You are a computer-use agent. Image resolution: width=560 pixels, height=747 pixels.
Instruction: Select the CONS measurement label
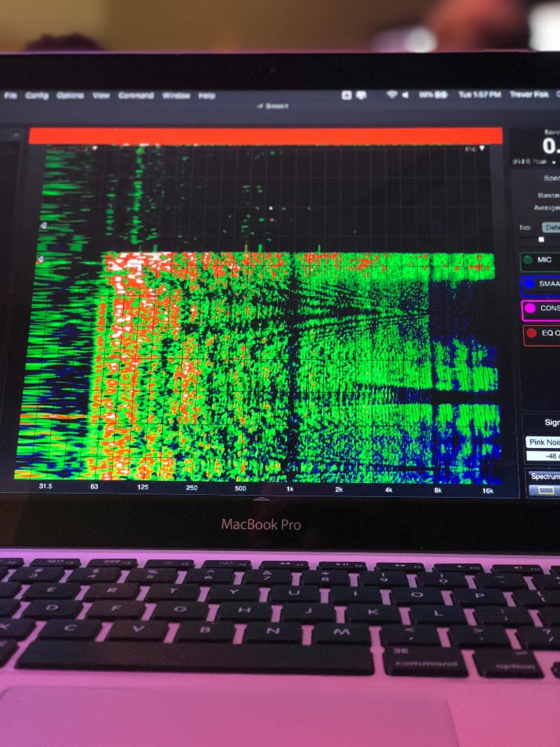click(x=550, y=308)
